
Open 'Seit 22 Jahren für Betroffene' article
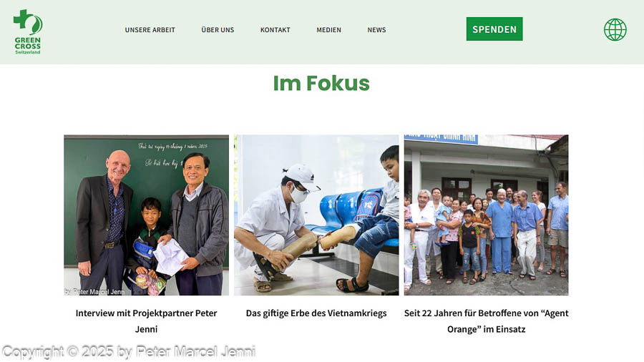[487, 321]
